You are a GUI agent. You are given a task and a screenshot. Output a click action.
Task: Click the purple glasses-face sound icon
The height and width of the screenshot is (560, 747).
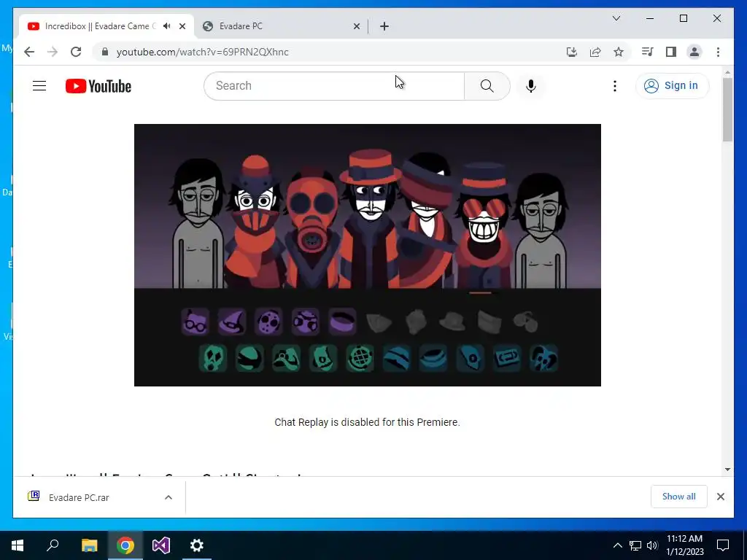tap(196, 322)
